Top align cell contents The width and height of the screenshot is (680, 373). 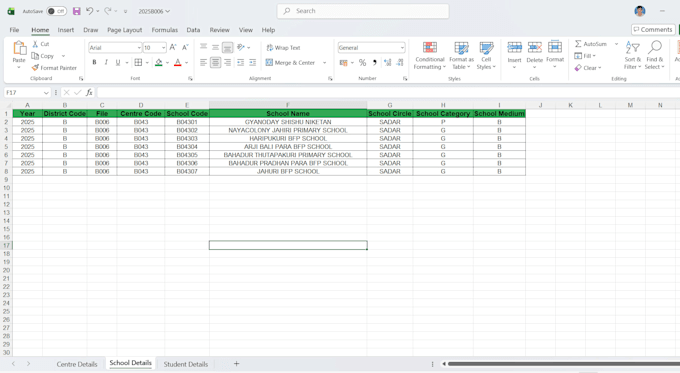[x=203, y=47]
